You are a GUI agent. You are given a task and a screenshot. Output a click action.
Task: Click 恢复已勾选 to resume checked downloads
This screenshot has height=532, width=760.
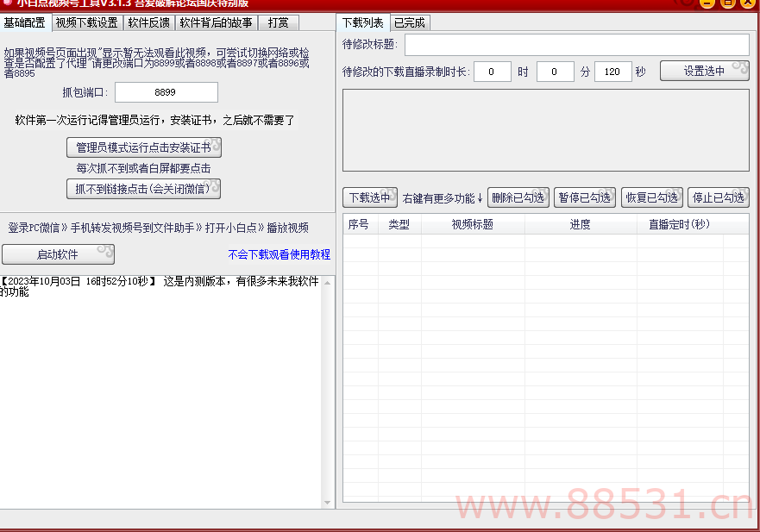pos(651,197)
